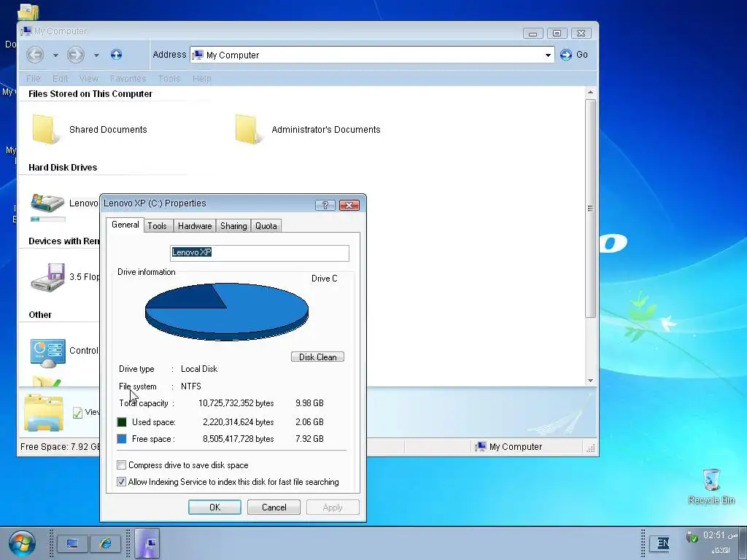Viewport: 747px width, 560px height.
Task: Click the Files Stored on This Computer header
Action: pyautogui.click(x=90, y=94)
